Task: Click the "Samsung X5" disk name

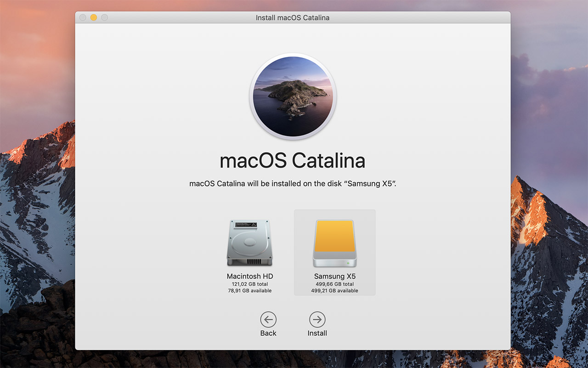Action: tap(335, 277)
